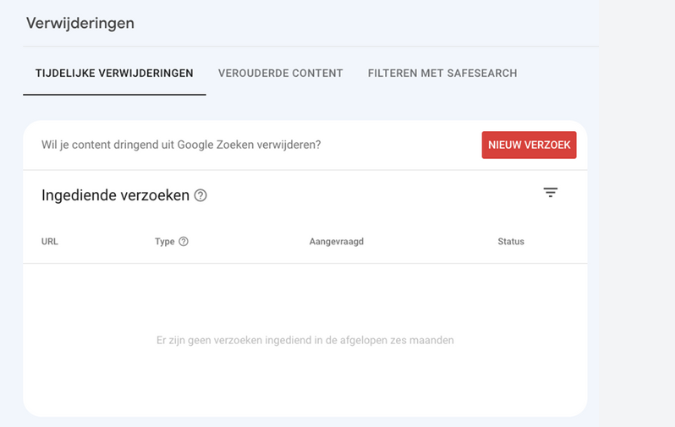Sort by Aangevraagd column header
The width and height of the screenshot is (675, 427).
pos(336,241)
